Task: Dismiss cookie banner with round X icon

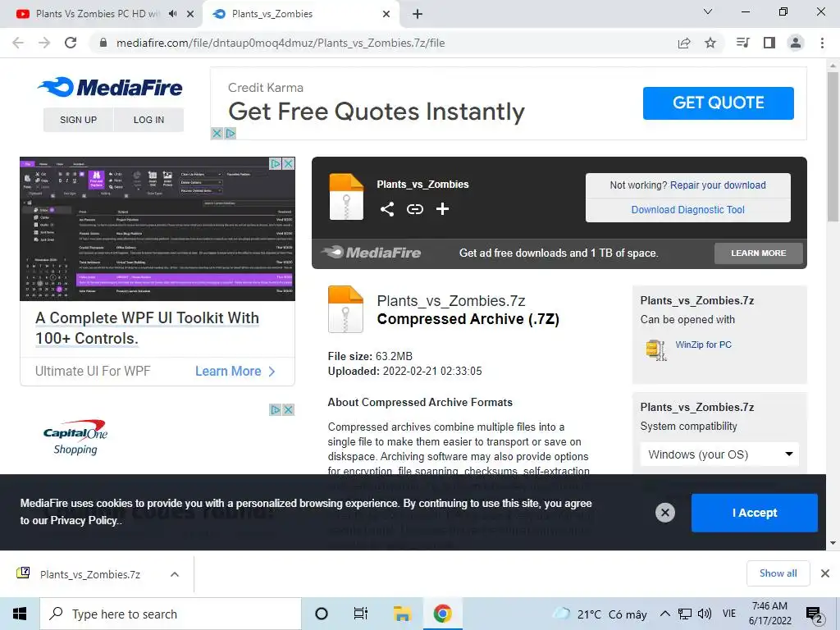Action: (664, 513)
